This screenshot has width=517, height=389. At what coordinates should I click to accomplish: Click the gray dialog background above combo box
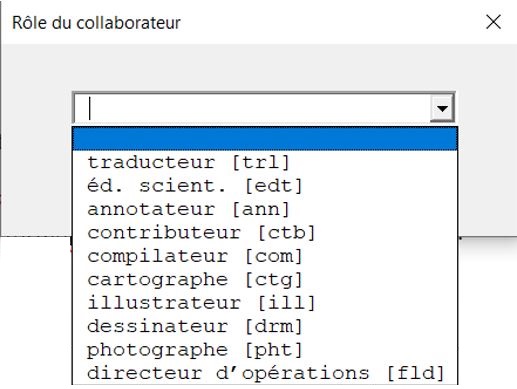[260, 67]
